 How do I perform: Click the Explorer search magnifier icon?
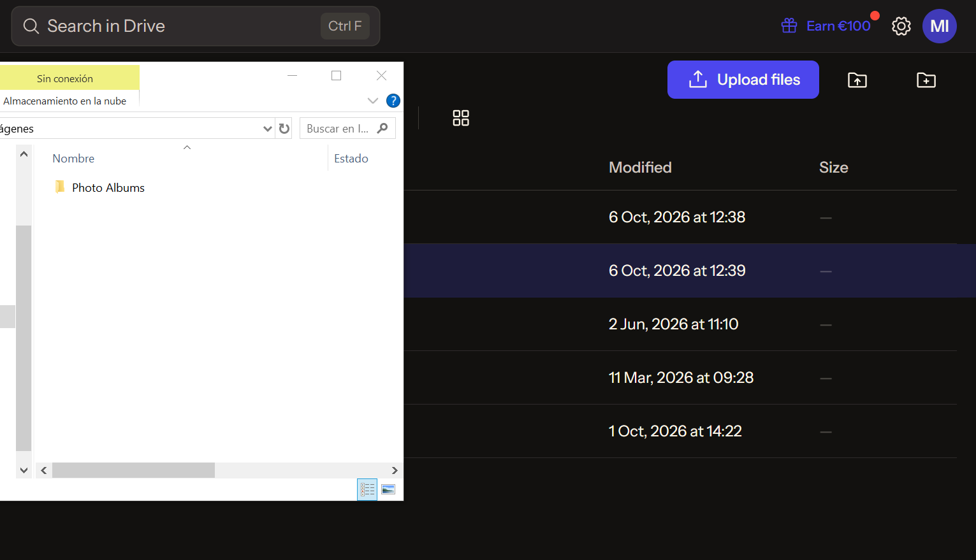(382, 128)
